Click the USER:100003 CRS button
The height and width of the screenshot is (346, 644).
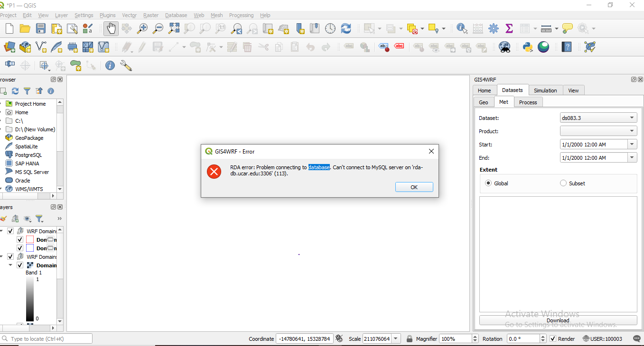pos(602,339)
